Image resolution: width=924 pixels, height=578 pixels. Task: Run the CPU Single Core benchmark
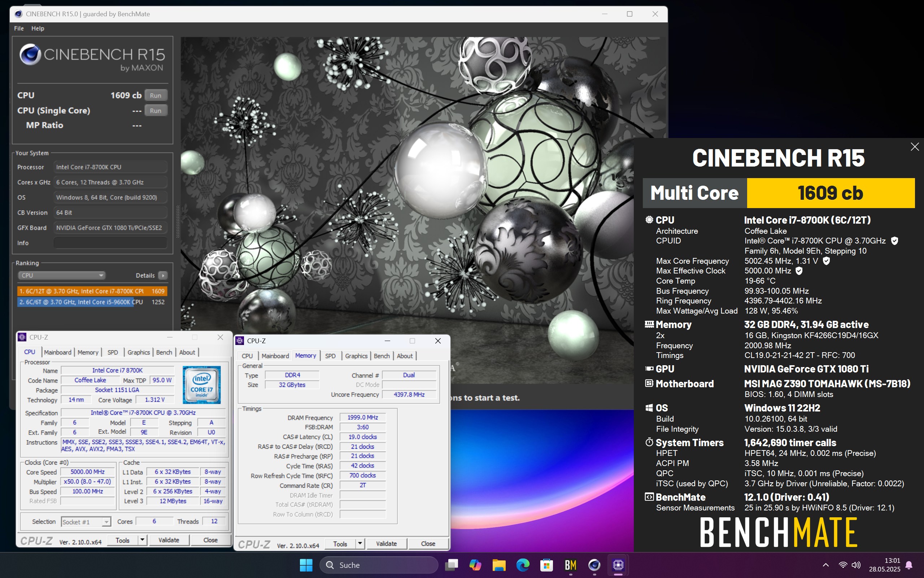156,111
